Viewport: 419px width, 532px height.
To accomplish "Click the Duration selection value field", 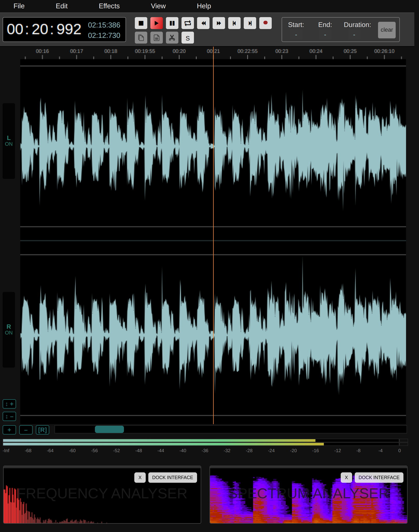I will coord(354,35).
